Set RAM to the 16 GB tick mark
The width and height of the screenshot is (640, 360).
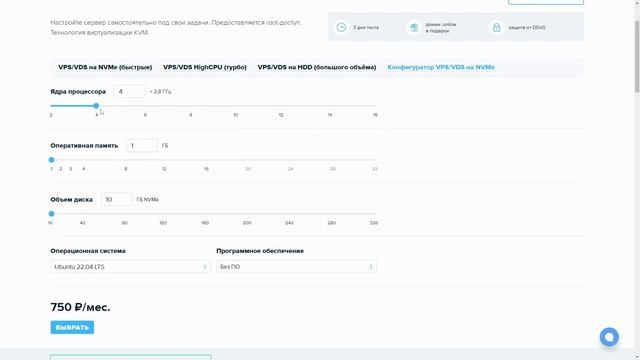pos(206,169)
